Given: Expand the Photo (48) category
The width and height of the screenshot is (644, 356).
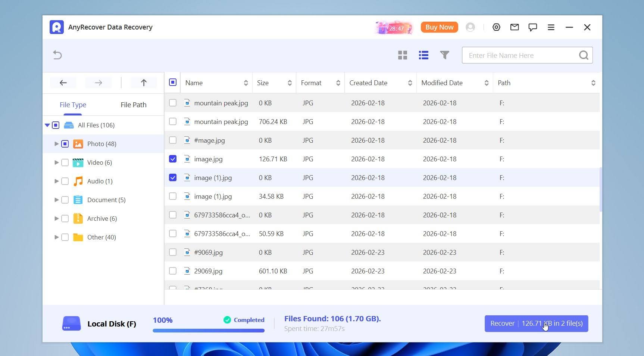Looking at the screenshot, I should tap(56, 144).
